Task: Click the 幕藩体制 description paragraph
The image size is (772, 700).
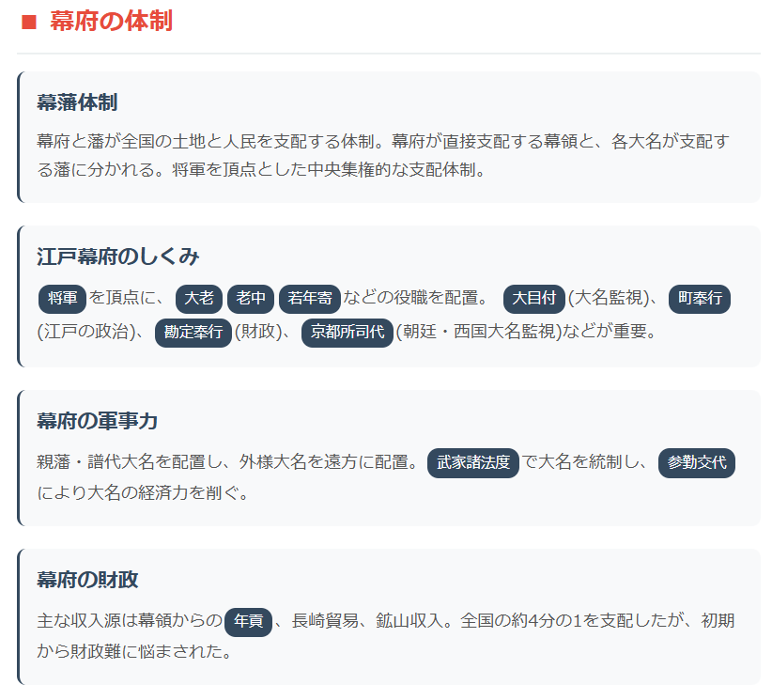Action: 383,156
